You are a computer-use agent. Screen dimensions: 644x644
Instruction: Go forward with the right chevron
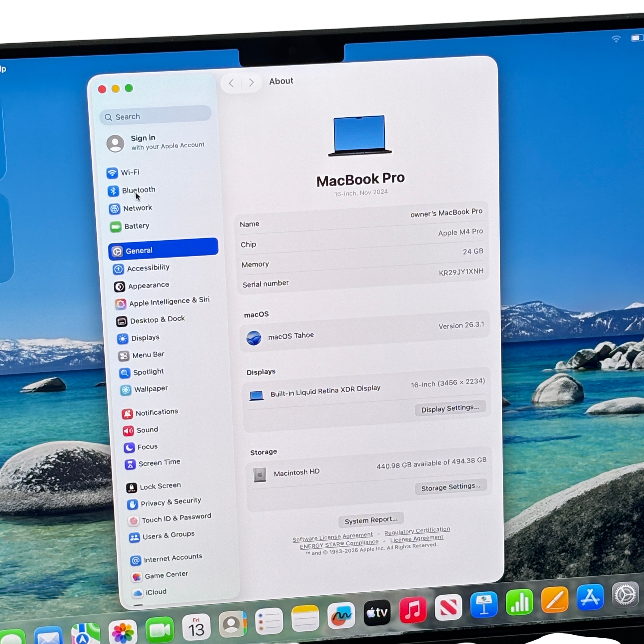[x=252, y=82]
